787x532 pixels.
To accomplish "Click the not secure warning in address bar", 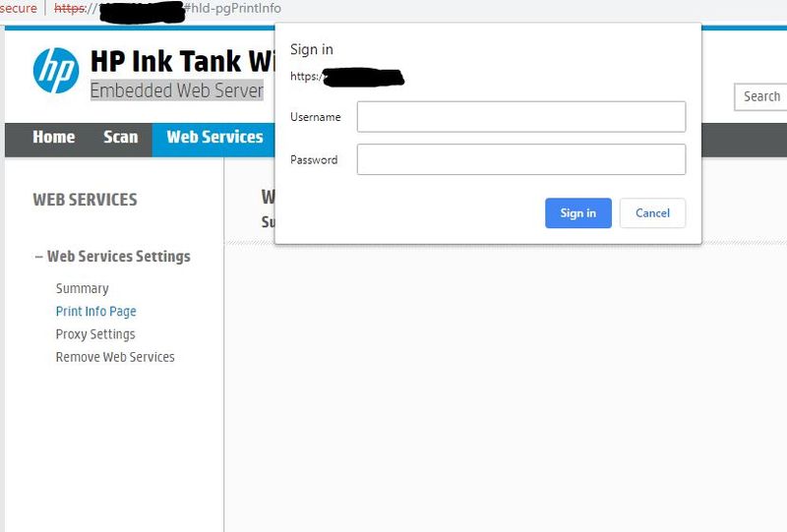I will pyautogui.click(x=18, y=9).
